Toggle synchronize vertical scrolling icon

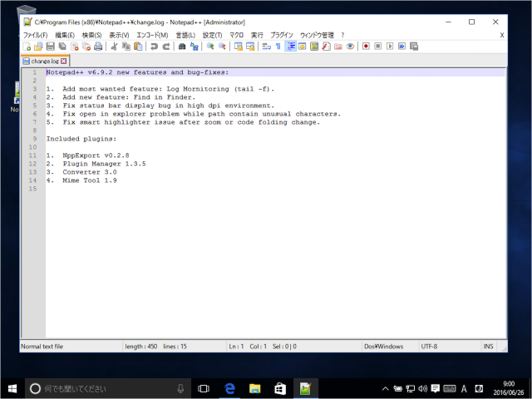pyautogui.click(x=239, y=47)
